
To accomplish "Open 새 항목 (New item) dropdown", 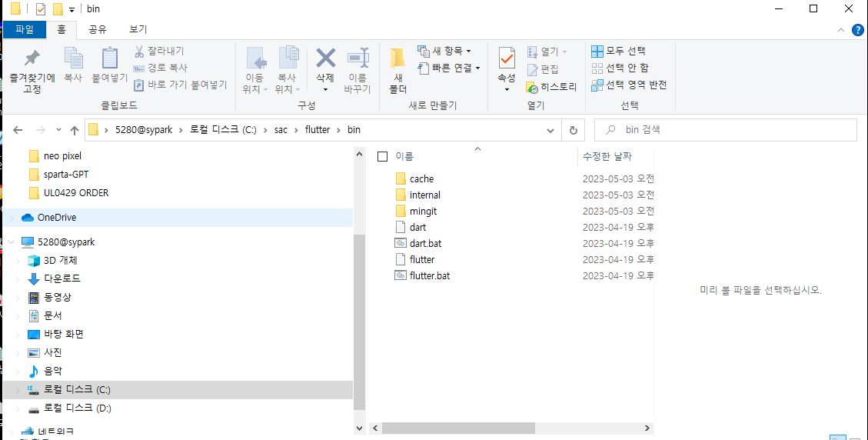I will click(x=444, y=51).
